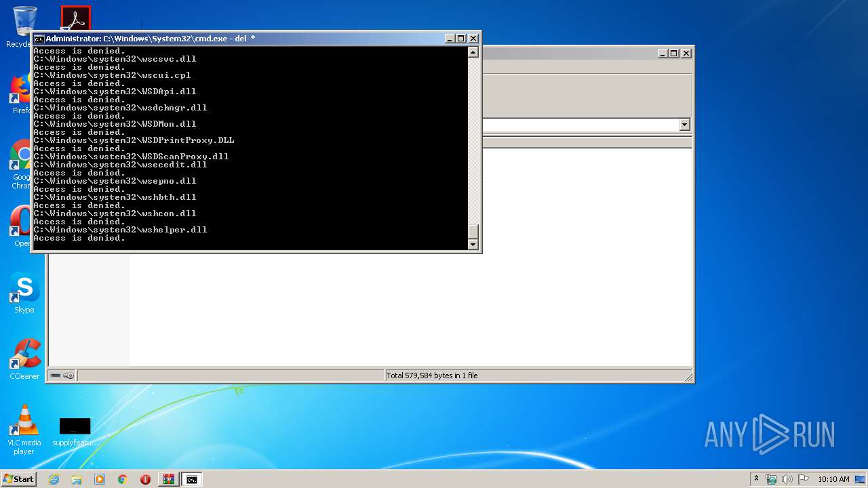Click the cmd title bar text

pyautogui.click(x=151, y=39)
